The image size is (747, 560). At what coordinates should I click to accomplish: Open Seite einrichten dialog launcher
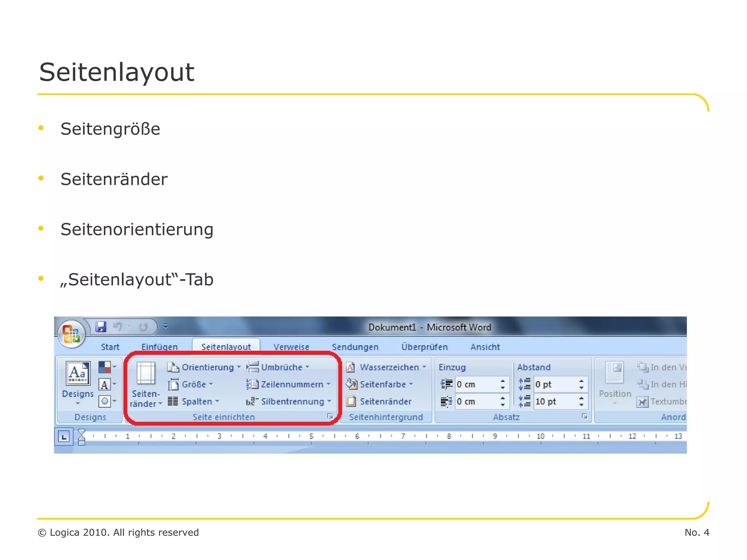coord(330,416)
